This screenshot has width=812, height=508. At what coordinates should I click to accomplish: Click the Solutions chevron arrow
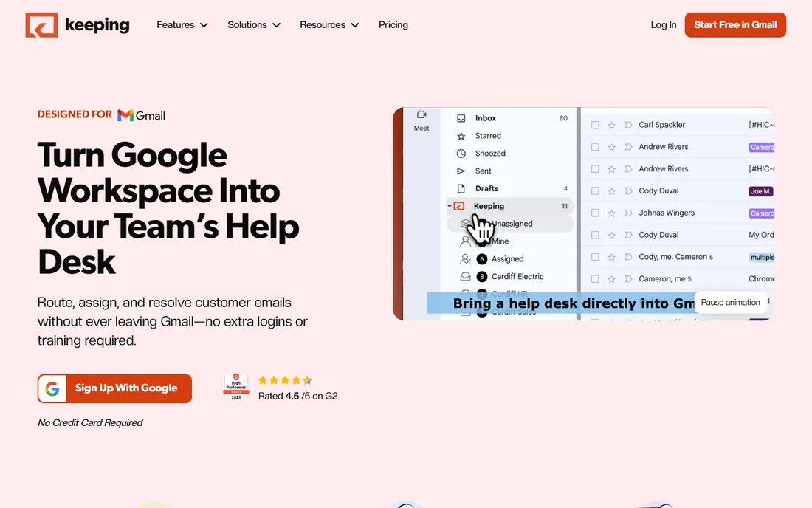tap(277, 25)
